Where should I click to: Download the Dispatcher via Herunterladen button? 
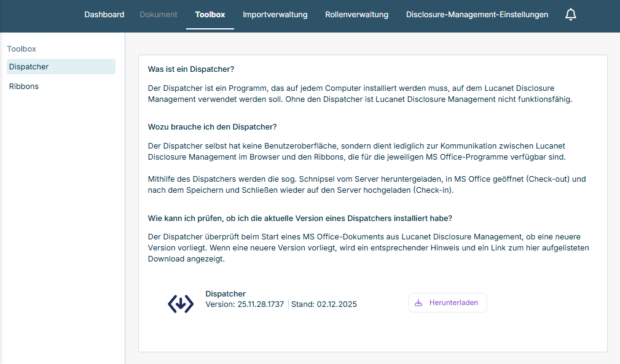pos(447,302)
